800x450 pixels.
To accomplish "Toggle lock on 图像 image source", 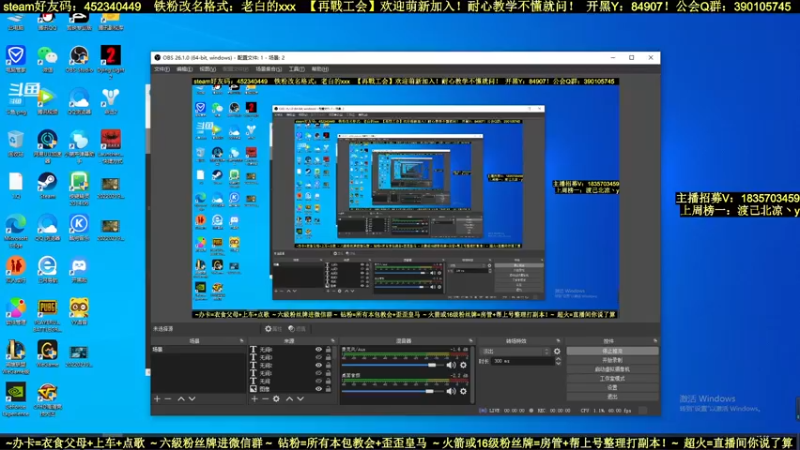I will [x=328, y=389].
